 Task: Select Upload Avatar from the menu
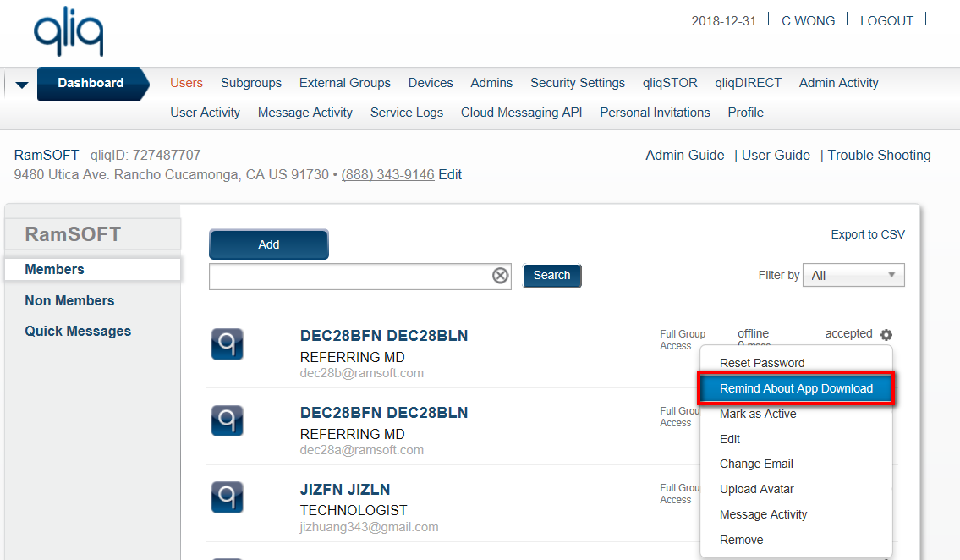[756, 489]
